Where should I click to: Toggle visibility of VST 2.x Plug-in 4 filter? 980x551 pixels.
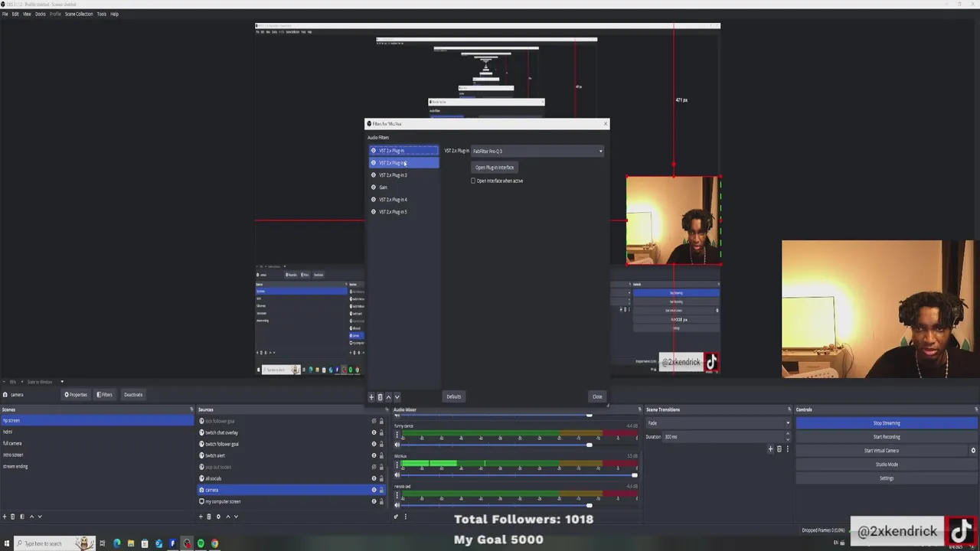[x=374, y=200]
